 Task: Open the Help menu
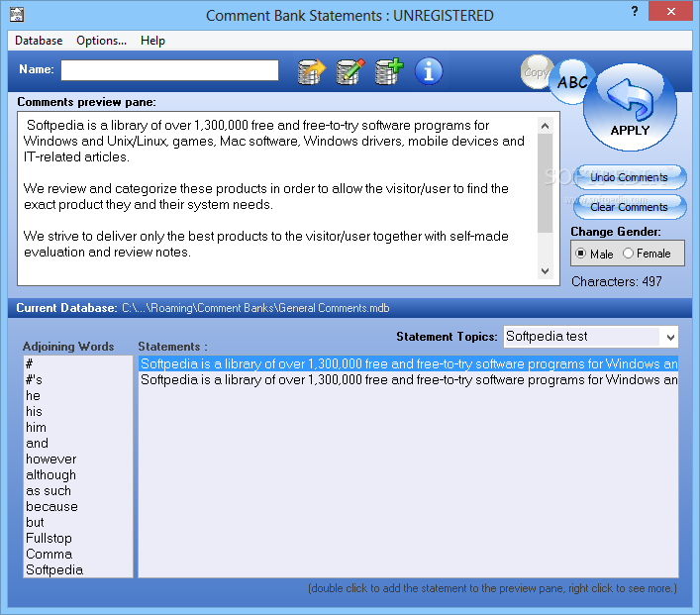pyautogui.click(x=152, y=41)
